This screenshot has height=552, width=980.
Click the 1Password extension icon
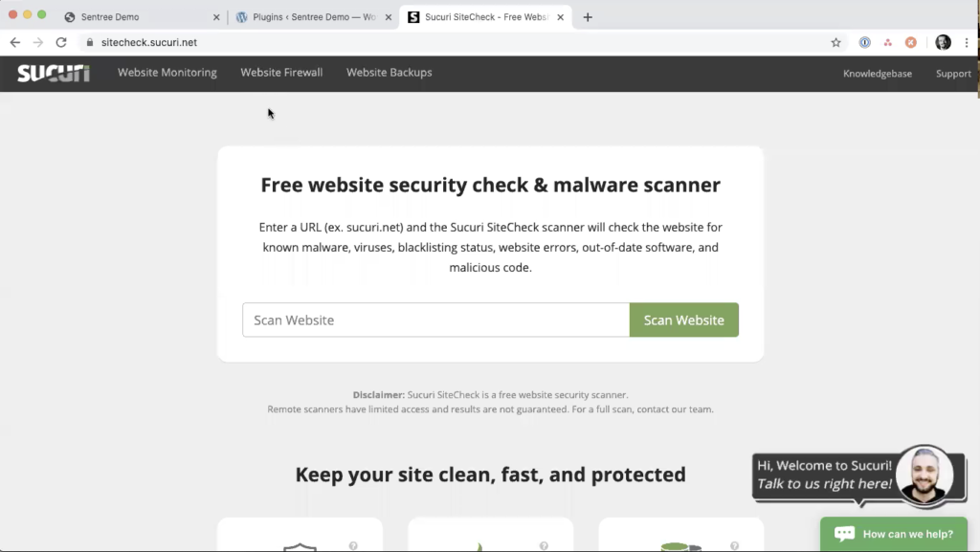pyautogui.click(x=864, y=42)
